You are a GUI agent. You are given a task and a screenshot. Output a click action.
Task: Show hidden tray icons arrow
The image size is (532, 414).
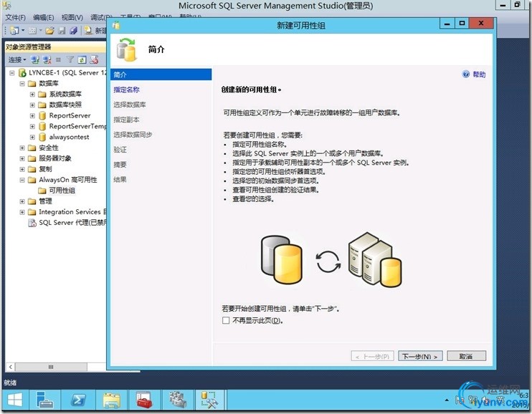(x=447, y=400)
